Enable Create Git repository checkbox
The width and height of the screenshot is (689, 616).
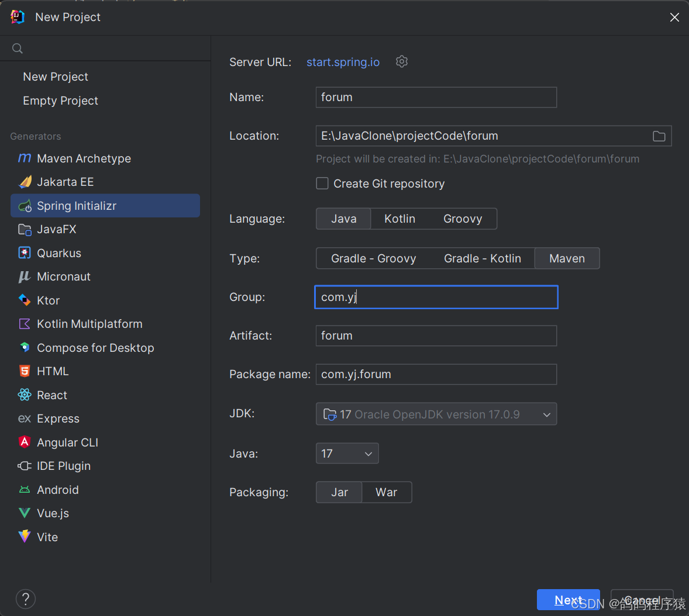click(322, 183)
